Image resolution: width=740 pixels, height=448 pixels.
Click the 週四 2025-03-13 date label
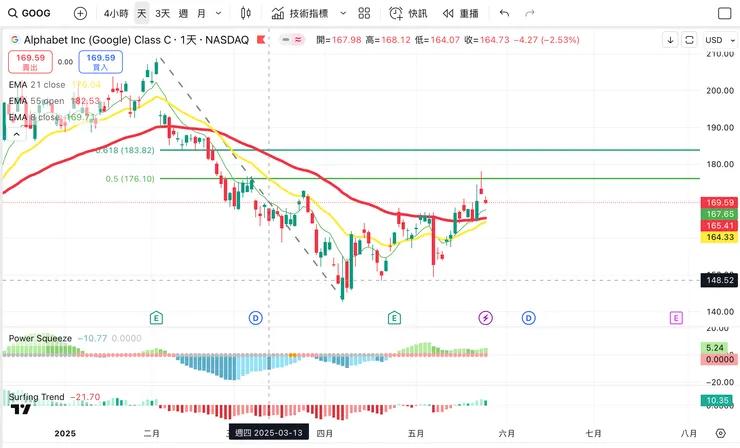[269, 432]
